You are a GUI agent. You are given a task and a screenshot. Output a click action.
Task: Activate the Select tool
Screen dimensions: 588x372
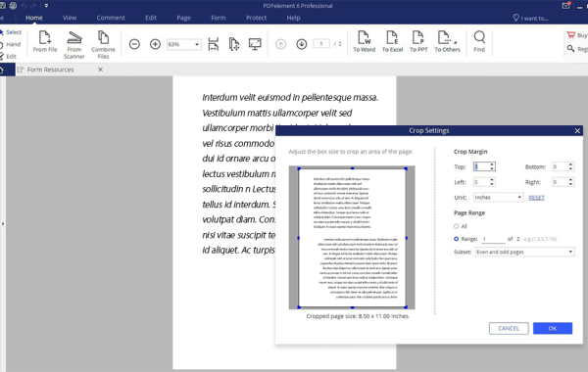(x=11, y=32)
